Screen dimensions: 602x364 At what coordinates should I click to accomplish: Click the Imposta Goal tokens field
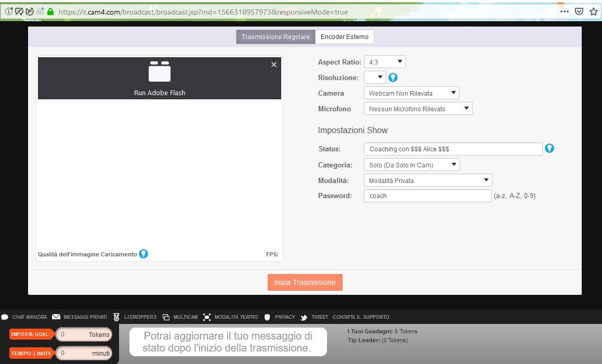click(x=84, y=334)
